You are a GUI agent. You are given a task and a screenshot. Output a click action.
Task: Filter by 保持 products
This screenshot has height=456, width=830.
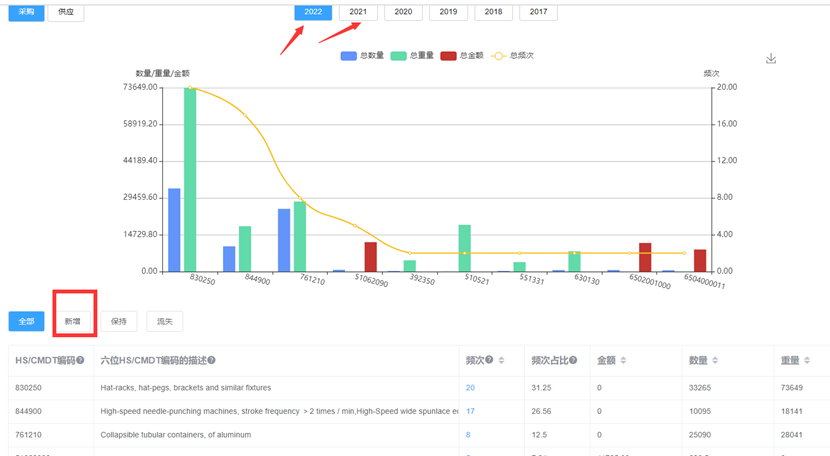point(119,321)
